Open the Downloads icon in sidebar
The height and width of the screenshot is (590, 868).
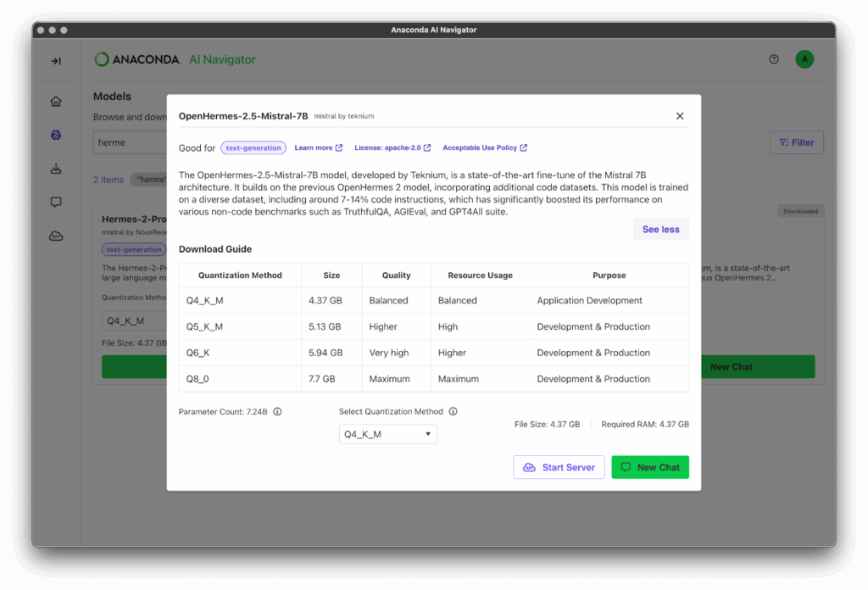[x=56, y=169]
